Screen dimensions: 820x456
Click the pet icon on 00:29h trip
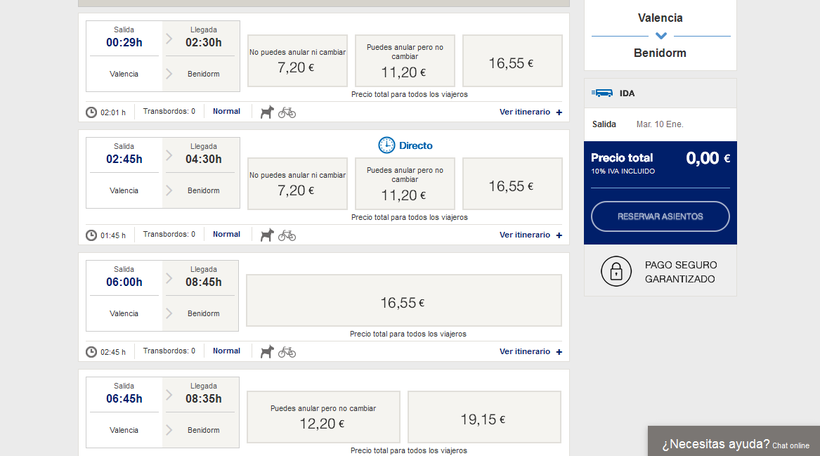click(x=267, y=112)
